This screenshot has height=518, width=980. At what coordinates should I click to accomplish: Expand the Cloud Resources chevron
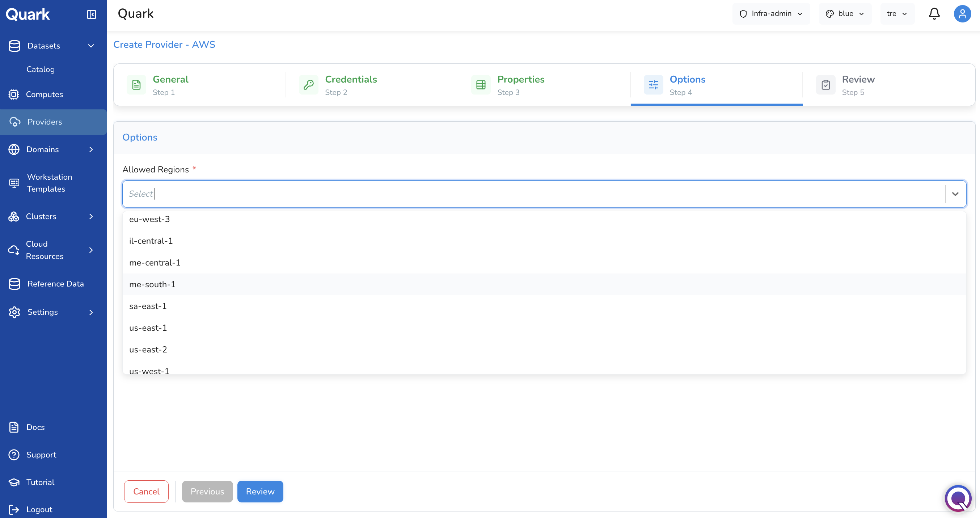point(91,250)
